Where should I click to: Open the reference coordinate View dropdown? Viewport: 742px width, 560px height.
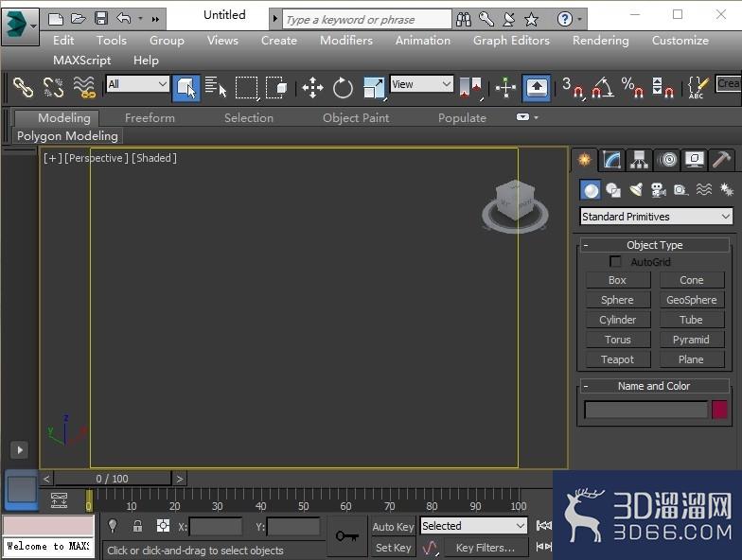(421, 84)
